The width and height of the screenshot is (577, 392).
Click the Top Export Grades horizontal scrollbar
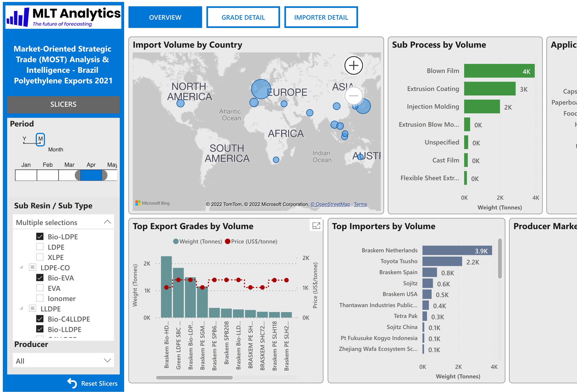click(194, 377)
